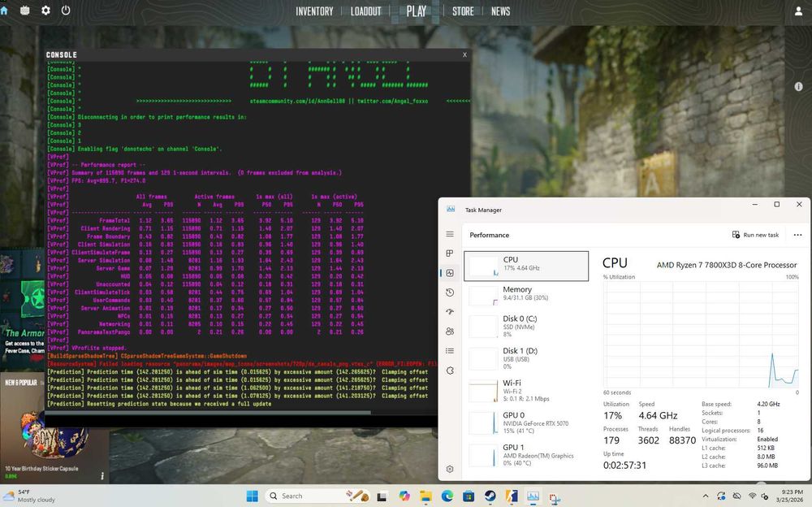The height and width of the screenshot is (507, 812).
Task: Open the Watch TV icon in CS2 top bar
Action: tap(25, 11)
